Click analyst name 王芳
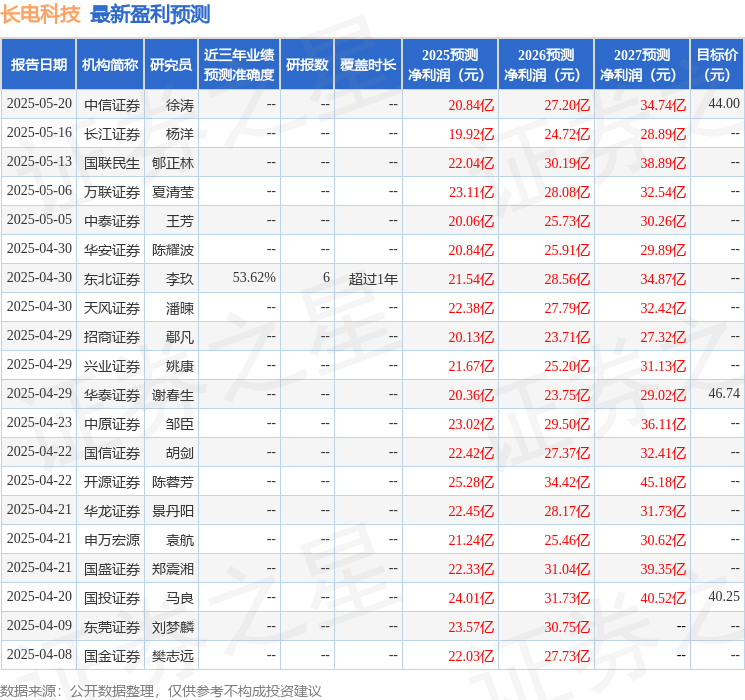This screenshot has width=745, height=700. coord(180,221)
